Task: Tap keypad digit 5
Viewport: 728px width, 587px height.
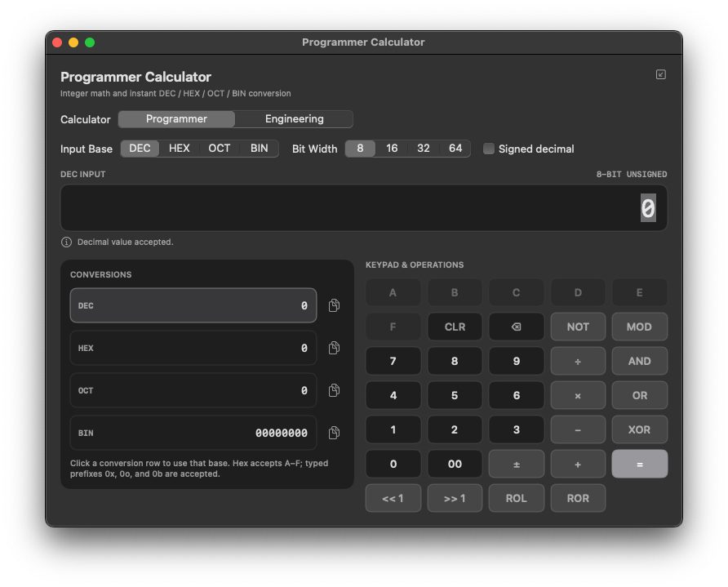Action: coord(455,395)
